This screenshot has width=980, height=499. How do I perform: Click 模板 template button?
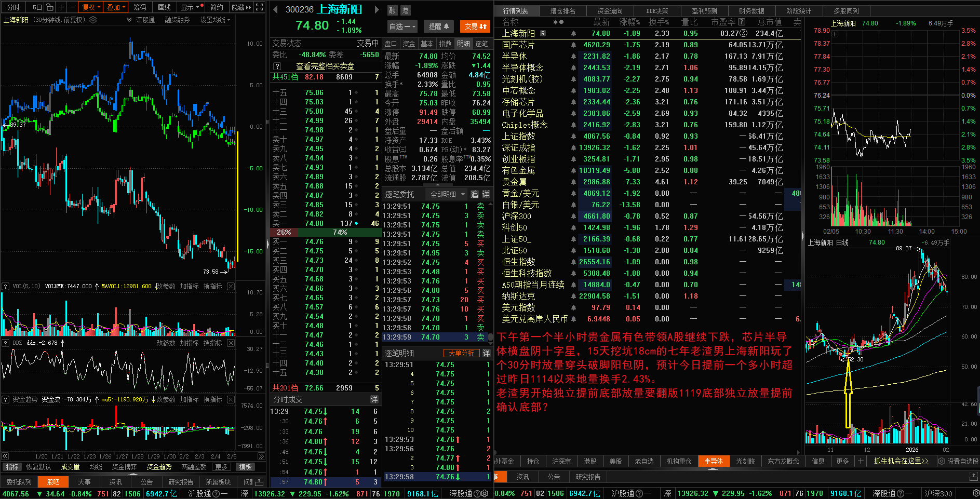click(246, 467)
